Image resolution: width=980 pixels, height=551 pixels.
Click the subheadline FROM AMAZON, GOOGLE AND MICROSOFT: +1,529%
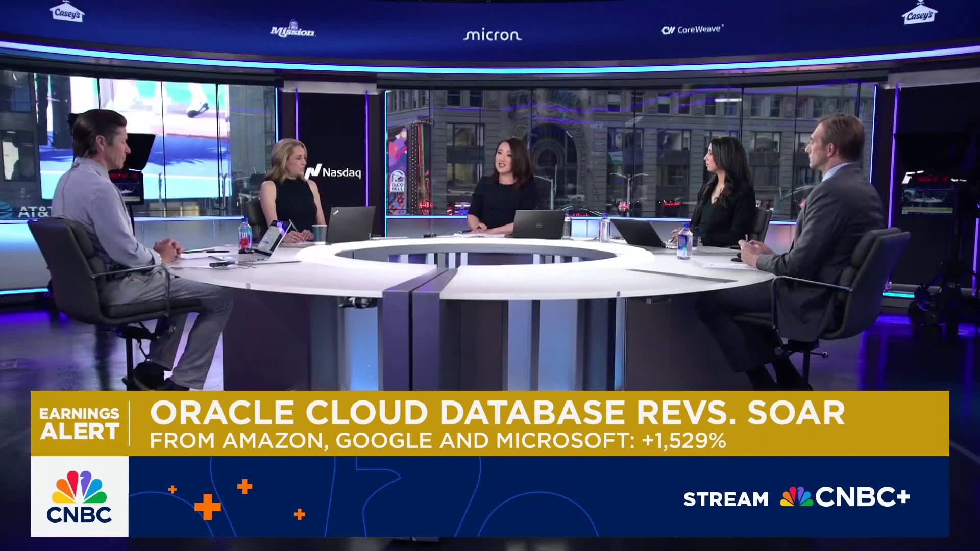point(438,441)
